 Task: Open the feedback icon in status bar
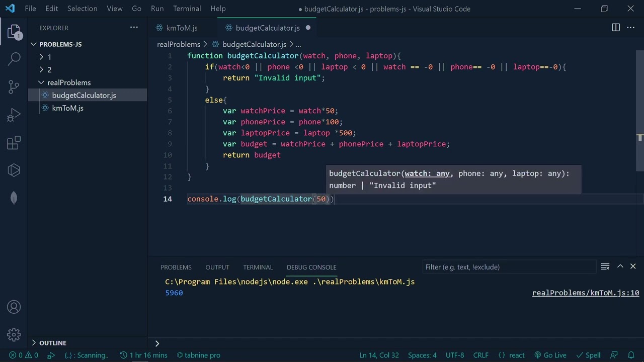614,355
